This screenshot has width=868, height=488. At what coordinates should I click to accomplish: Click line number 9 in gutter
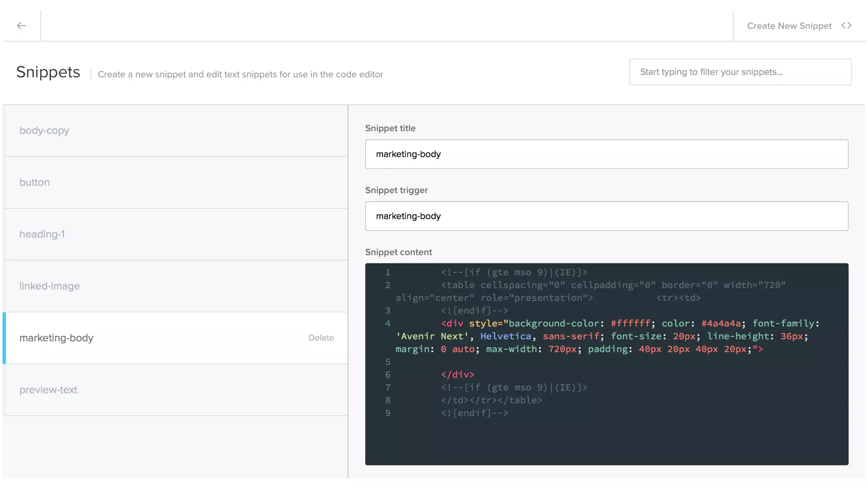coord(387,413)
